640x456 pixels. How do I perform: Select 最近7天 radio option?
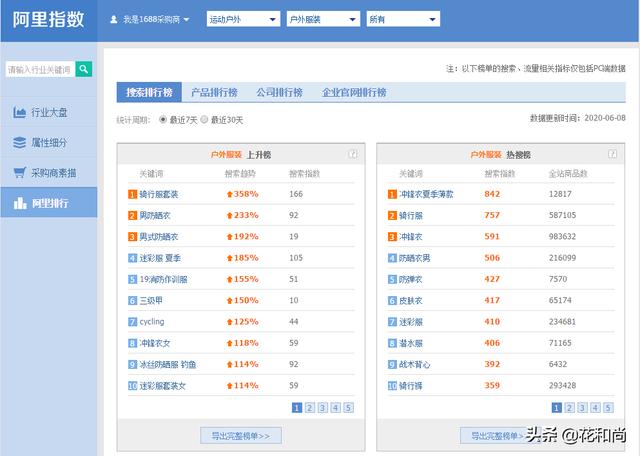pos(163,120)
